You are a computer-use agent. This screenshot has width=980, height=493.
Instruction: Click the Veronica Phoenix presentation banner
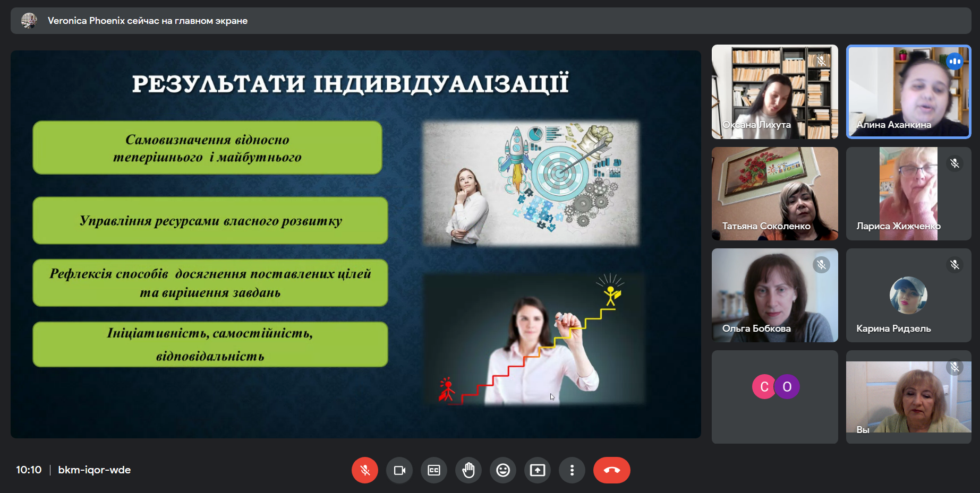click(148, 21)
